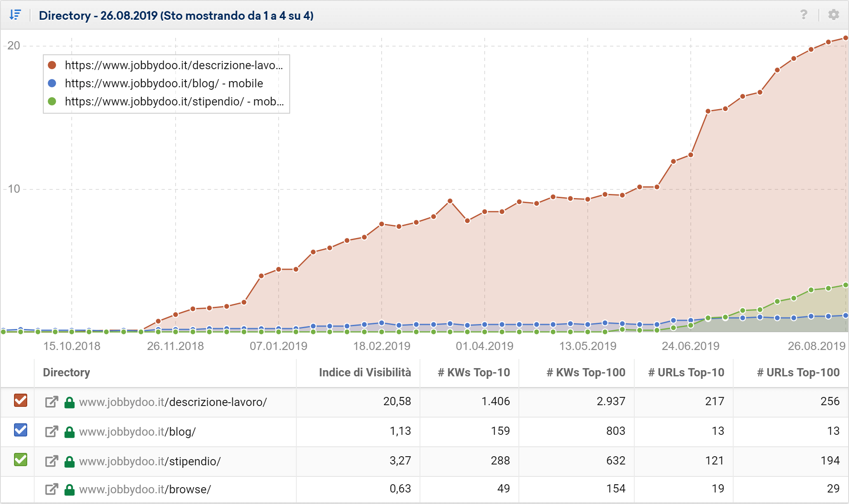Click visibility value 1,13
Screen dimensions: 849x504
[400, 431]
